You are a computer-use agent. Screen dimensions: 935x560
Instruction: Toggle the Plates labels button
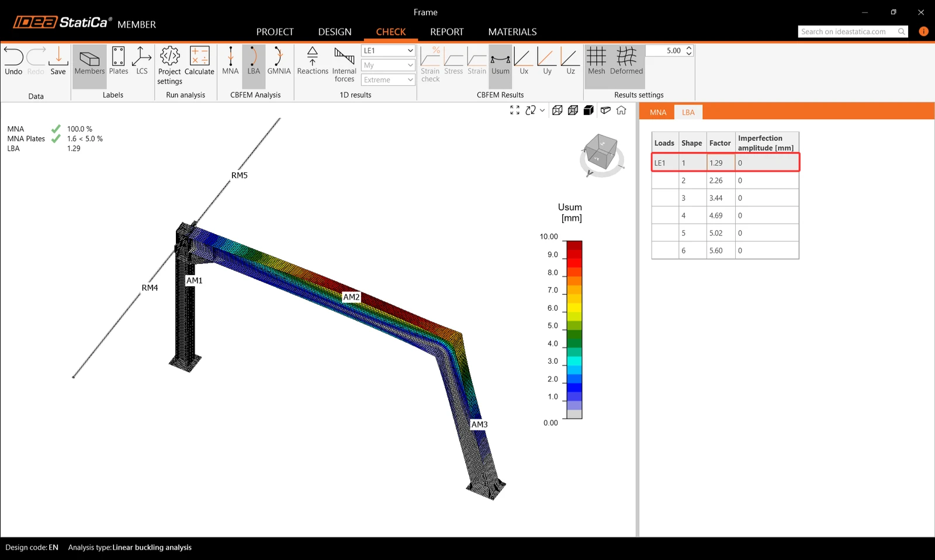tap(118, 61)
